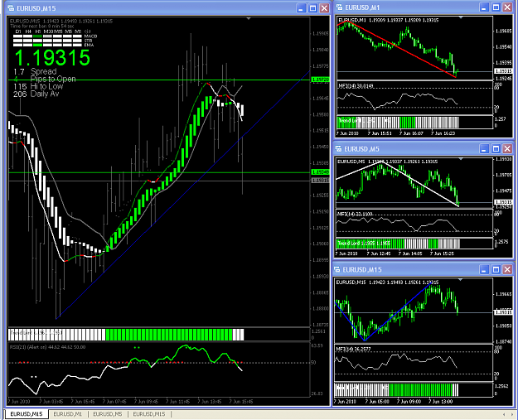The width and height of the screenshot is (518, 420).
Task: Click the 'Hi to Low' label
Action: [47, 86]
